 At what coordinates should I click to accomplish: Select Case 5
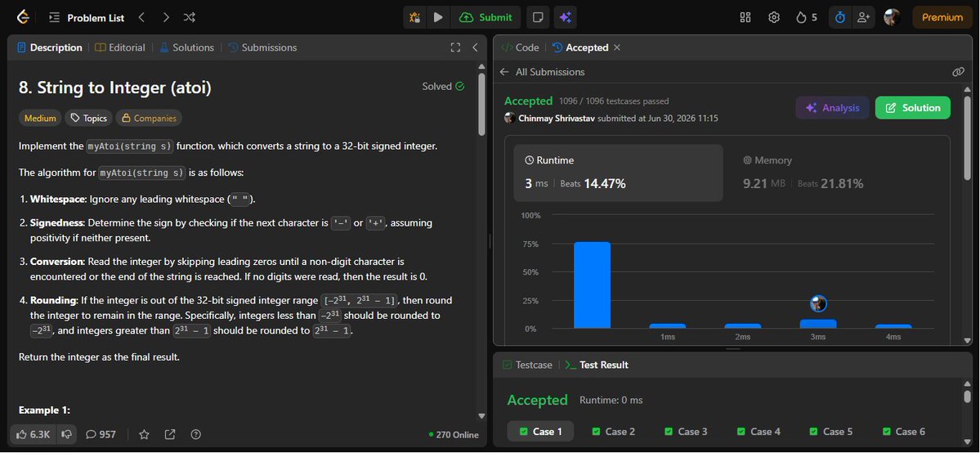(x=830, y=431)
